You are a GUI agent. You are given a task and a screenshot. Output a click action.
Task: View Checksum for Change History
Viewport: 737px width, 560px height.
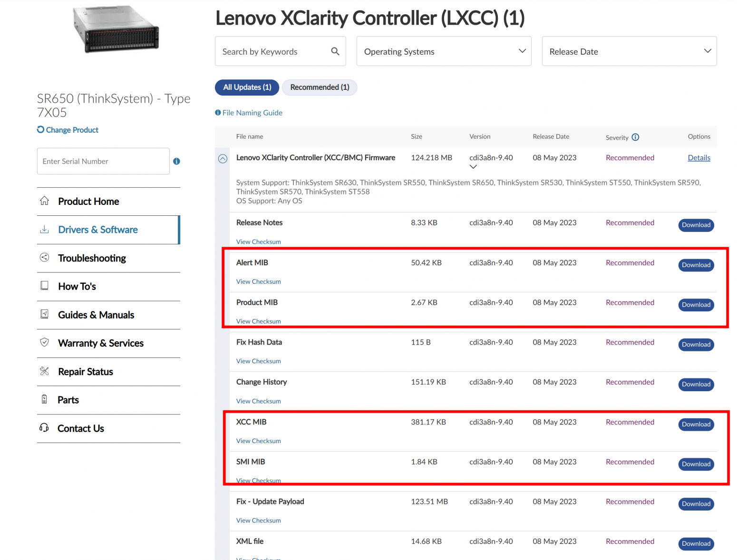point(259,401)
